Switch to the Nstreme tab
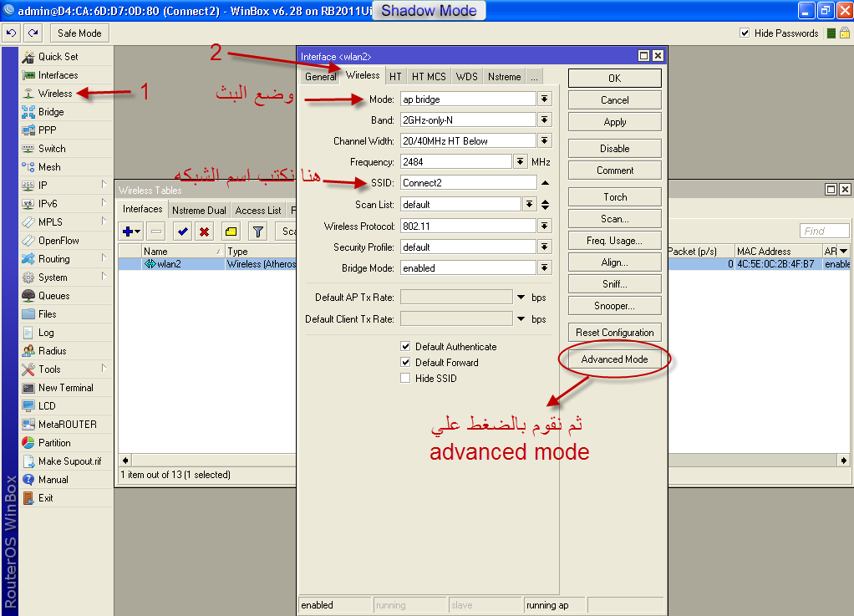This screenshot has width=854, height=616. [x=505, y=77]
